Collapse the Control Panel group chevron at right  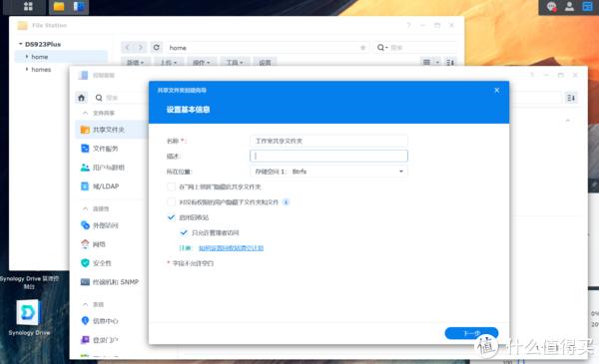coord(568,121)
